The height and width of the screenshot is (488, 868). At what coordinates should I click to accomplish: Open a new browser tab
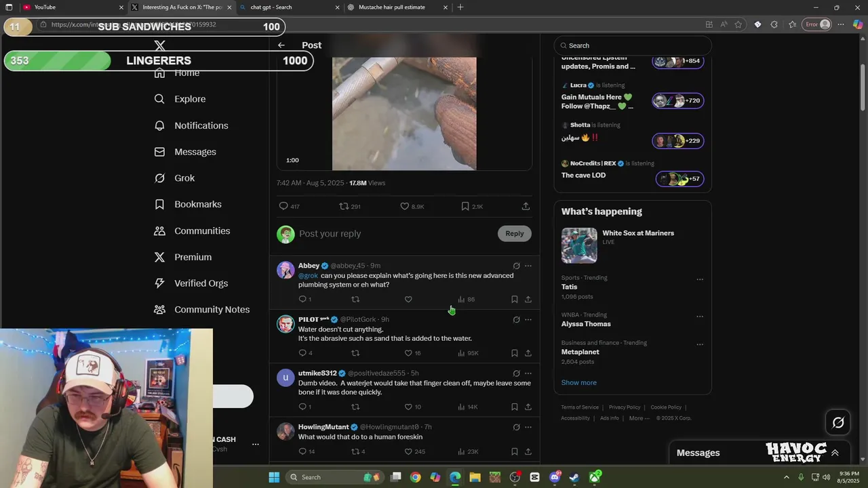460,7
